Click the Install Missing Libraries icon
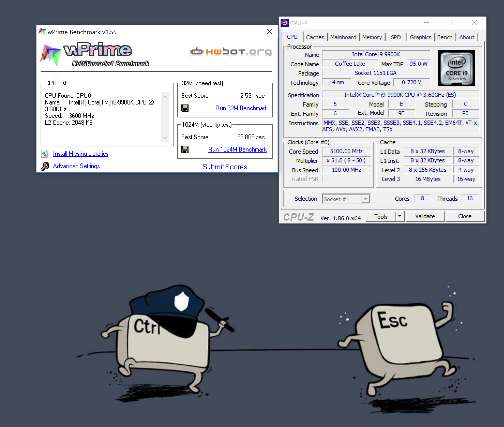This screenshot has width=504, height=427. point(44,154)
